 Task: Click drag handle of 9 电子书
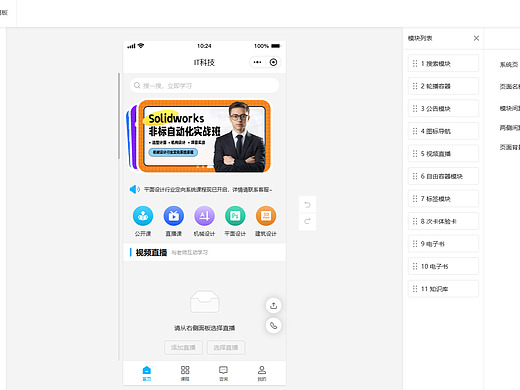(415, 244)
